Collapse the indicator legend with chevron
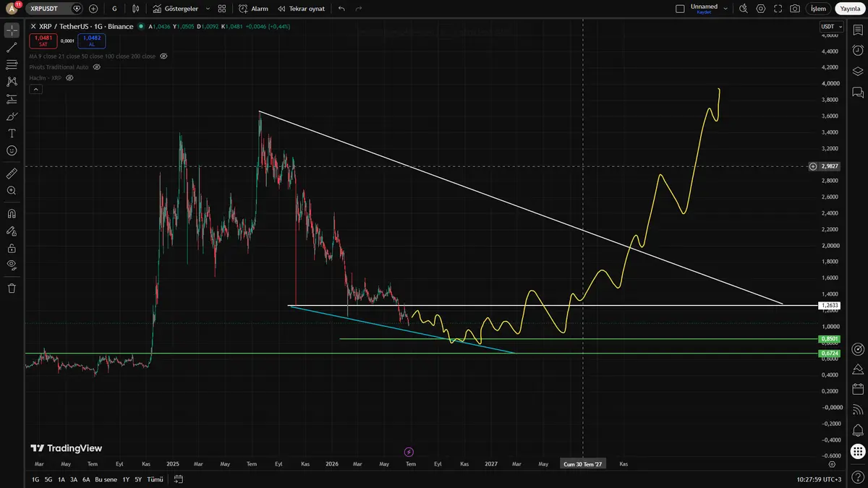Viewport: 868px width, 488px height. [x=35, y=90]
